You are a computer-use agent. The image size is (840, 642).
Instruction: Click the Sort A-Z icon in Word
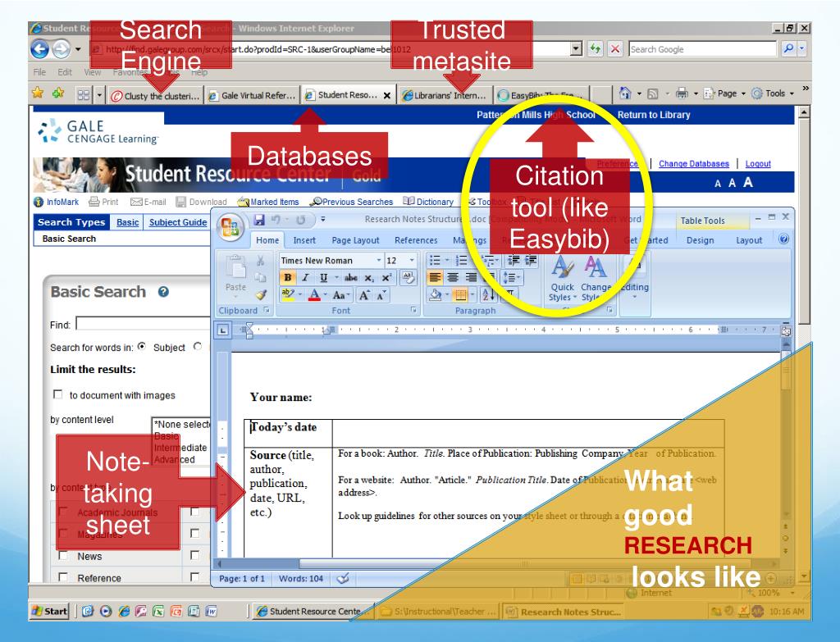click(x=488, y=294)
